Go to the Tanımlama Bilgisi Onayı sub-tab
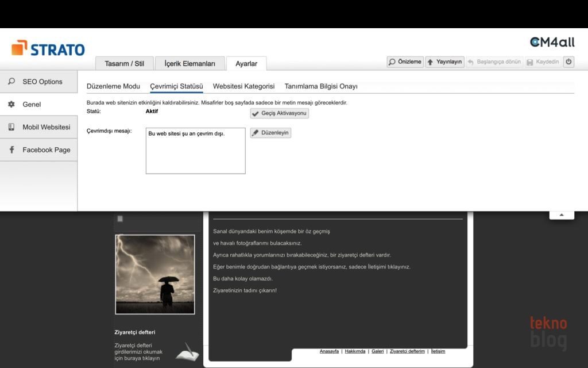The height and width of the screenshot is (368, 588). coord(321,86)
